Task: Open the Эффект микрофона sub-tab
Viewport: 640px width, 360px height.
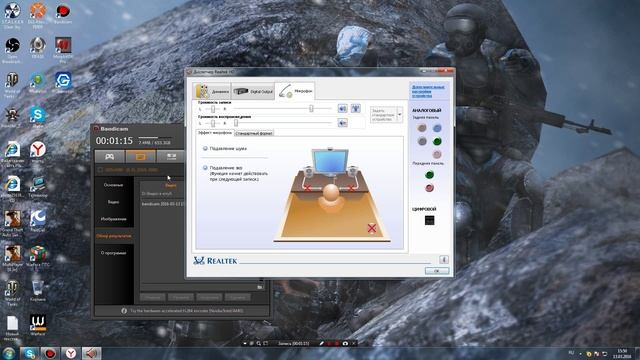Action: pyautogui.click(x=215, y=133)
